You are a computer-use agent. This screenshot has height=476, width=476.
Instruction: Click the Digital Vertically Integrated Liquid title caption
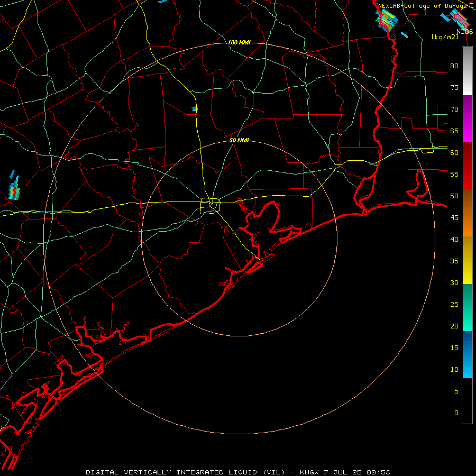186,472
